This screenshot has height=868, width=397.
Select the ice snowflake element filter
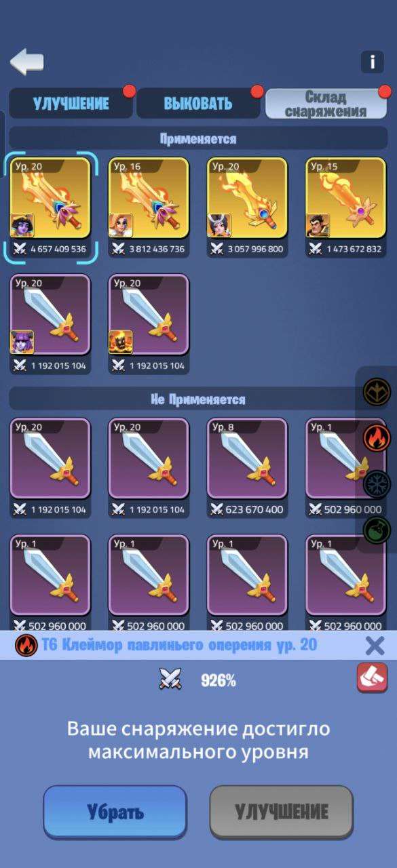pos(377,484)
